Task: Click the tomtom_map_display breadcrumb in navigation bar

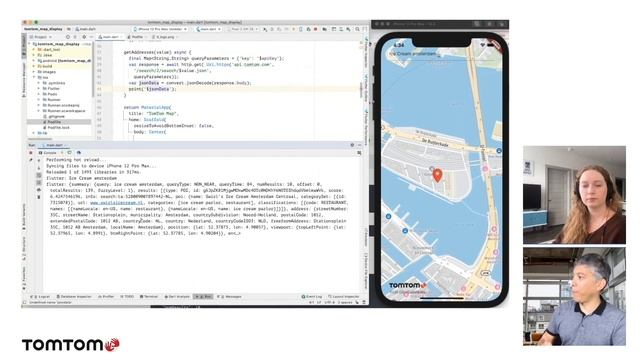Action: [x=43, y=29]
